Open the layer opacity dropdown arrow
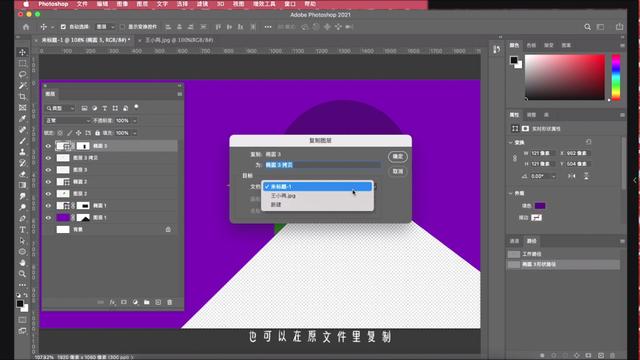Viewport: 640px width, 360px height. pyautogui.click(x=135, y=121)
